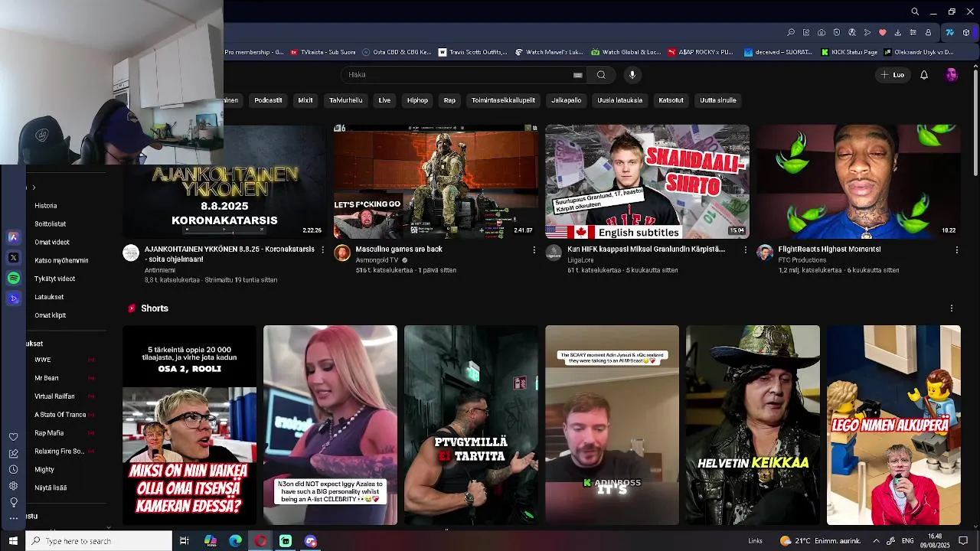Select the Toimintaseikkailupelit filter chip
This screenshot has height=551, width=980.
click(503, 100)
